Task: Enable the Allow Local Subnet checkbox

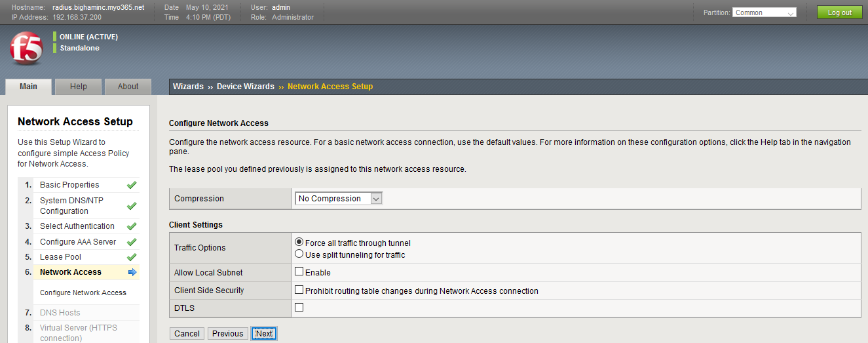Action: (299, 272)
